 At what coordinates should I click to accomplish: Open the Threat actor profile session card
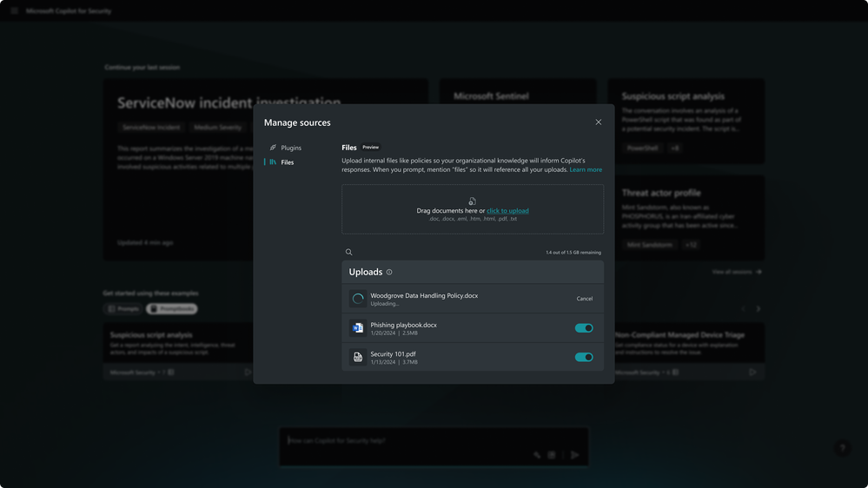click(x=686, y=218)
